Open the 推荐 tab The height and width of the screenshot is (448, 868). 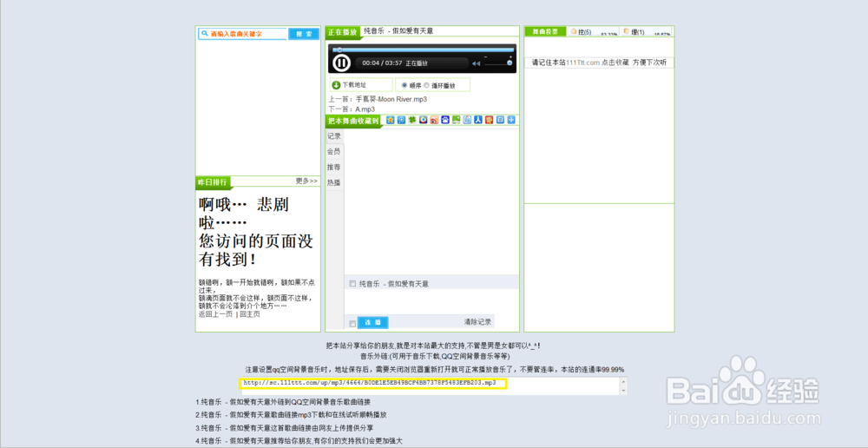(334, 168)
